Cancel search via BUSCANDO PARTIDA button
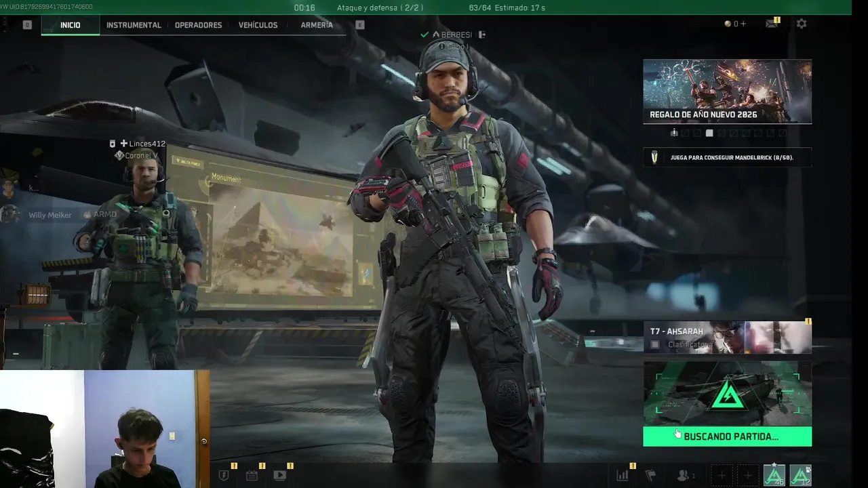The image size is (868, 488). (727, 436)
